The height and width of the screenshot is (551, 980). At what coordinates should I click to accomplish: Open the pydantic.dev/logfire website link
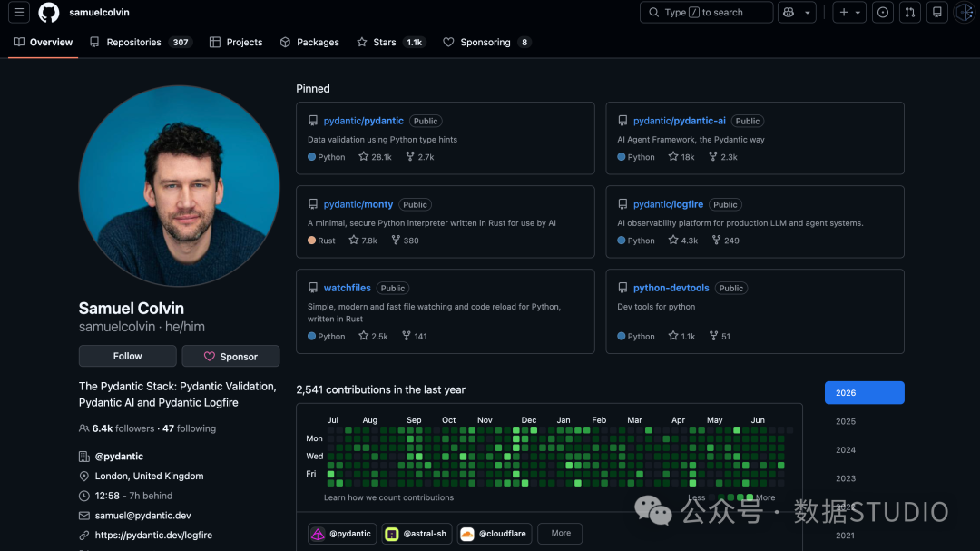(153, 535)
